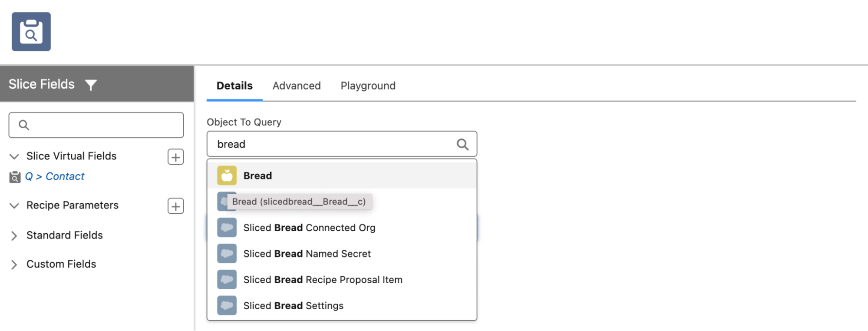Expand the Custom Fields section
The image size is (868, 331).
14,264
